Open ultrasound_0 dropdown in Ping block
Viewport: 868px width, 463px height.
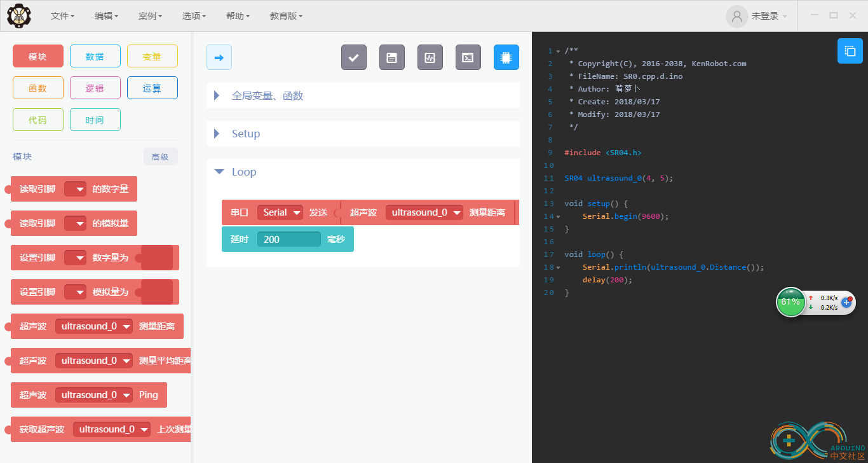(x=94, y=395)
